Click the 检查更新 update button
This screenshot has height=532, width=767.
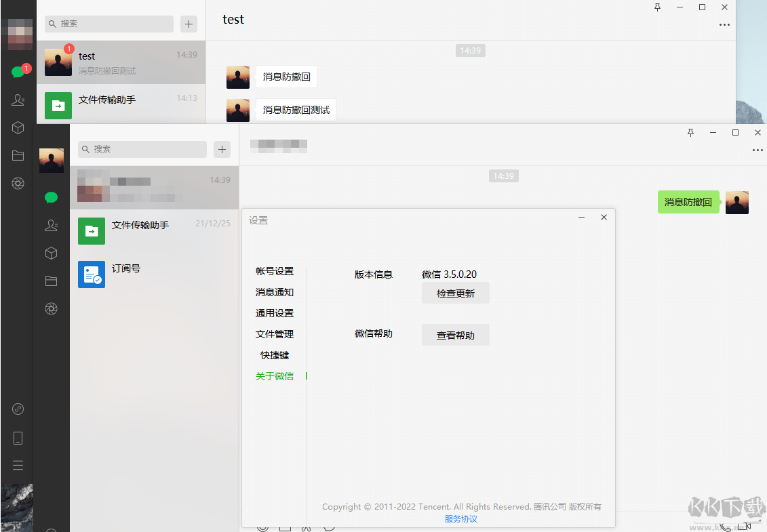455,293
